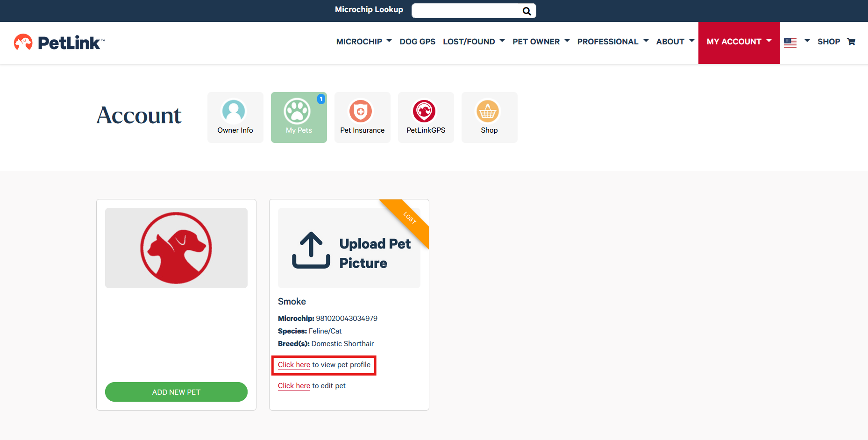This screenshot has height=440, width=868.
Task: Click the link to view pet profile
Action: (294, 365)
